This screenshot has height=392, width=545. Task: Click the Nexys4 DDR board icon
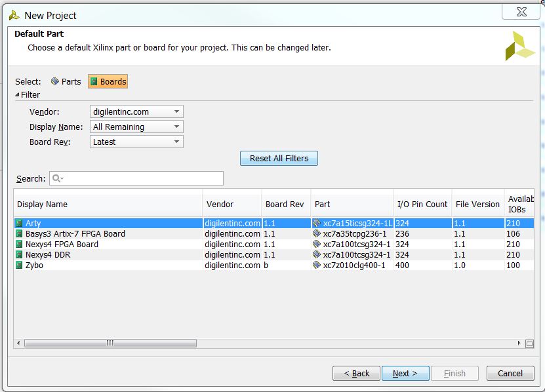tap(20, 255)
